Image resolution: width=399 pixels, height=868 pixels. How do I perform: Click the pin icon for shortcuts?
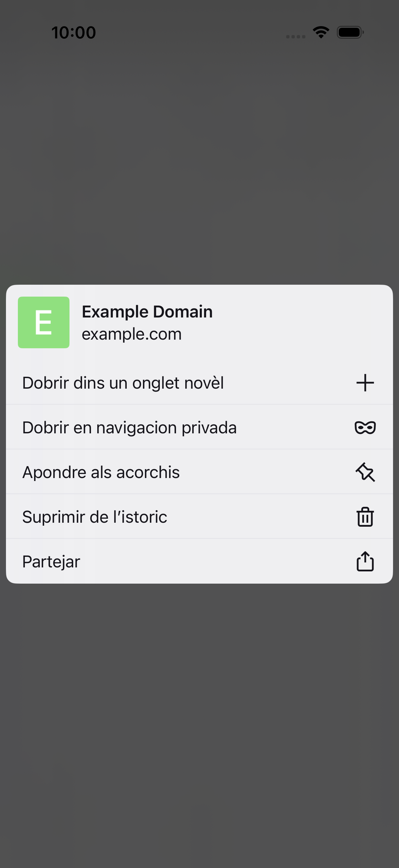point(365,472)
